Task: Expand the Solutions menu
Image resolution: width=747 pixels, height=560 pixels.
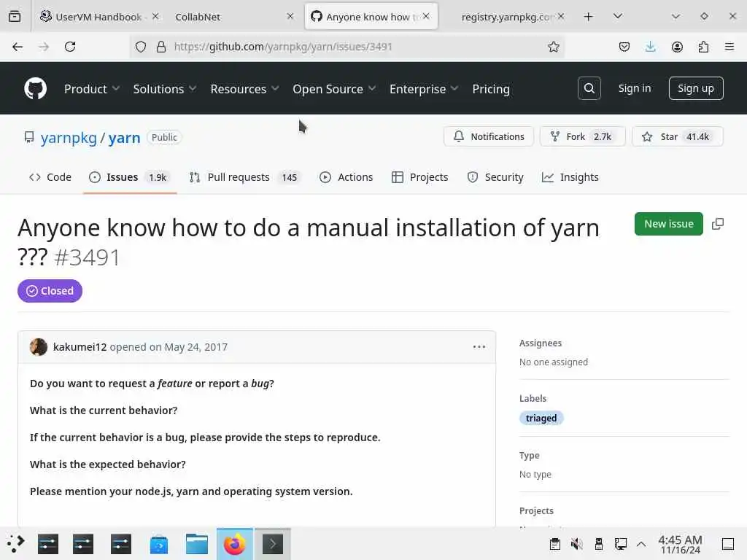Action: pos(165,89)
